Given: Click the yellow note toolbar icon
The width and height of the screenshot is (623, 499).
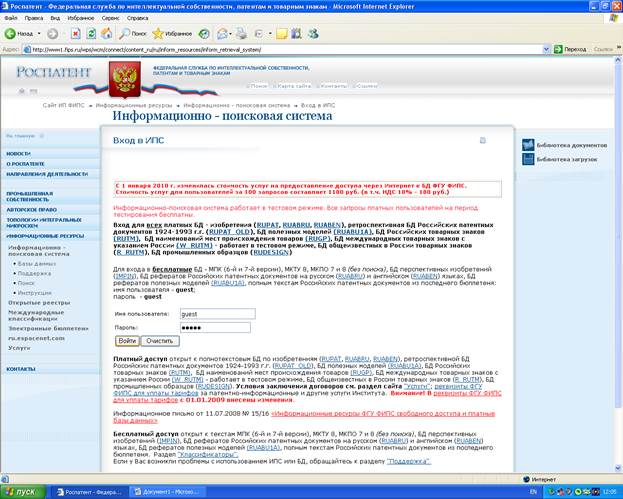Looking at the screenshot, I should coord(281,34).
